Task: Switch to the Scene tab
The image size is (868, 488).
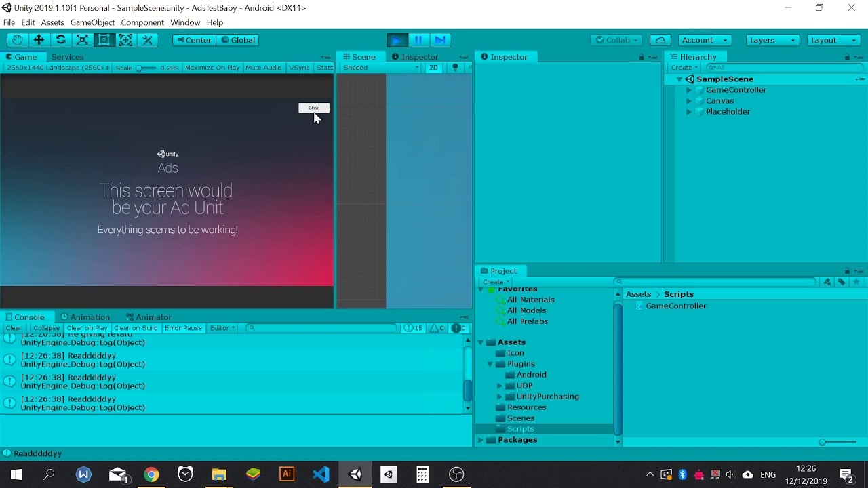Action: (x=359, y=57)
